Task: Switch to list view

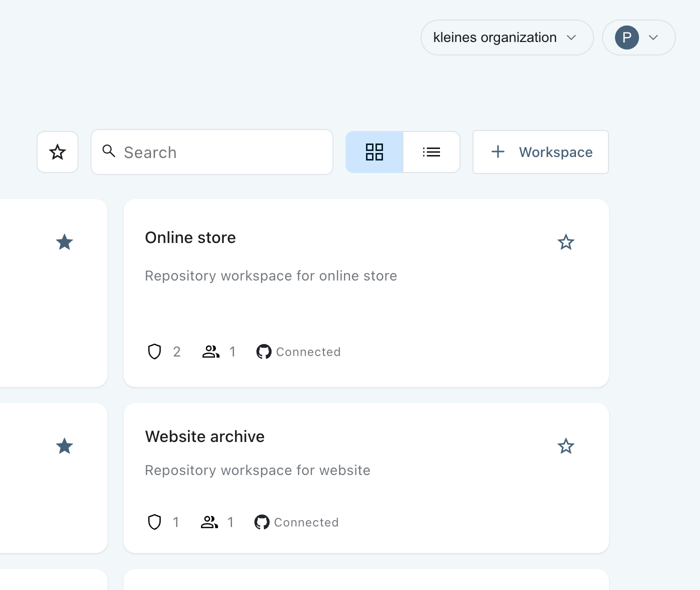Action: tap(431, 152)
